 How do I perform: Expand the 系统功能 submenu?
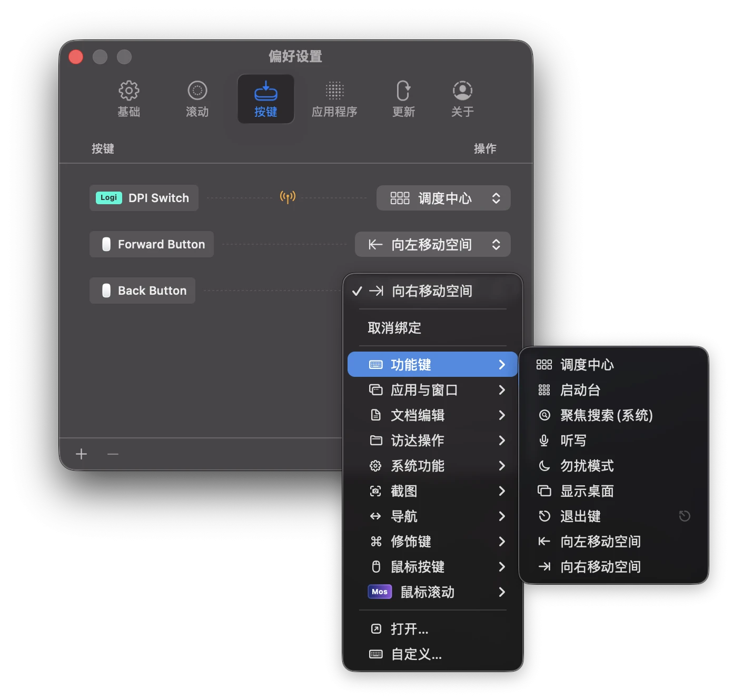coord(433,466)
